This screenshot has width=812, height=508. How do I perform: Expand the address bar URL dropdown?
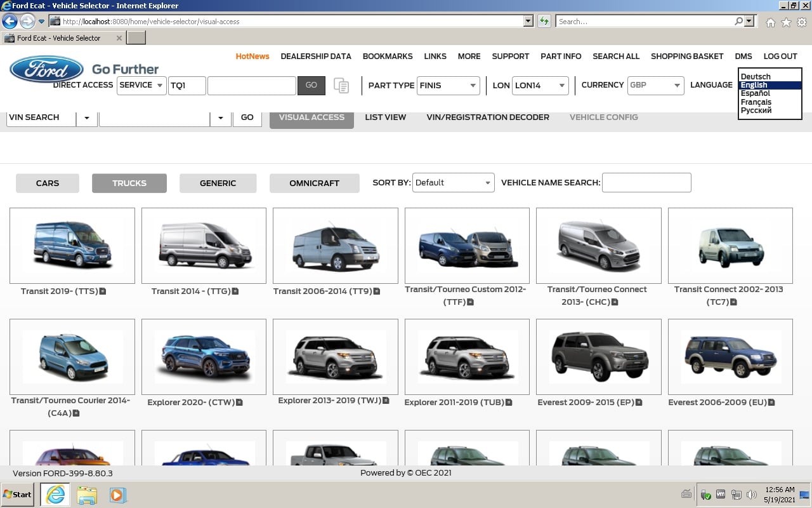click(528, 21)
